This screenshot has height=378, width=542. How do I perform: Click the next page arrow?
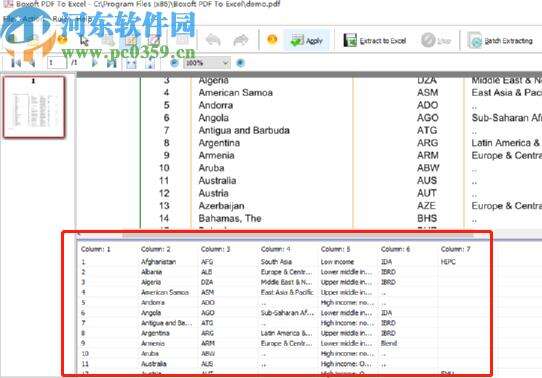tap(94, 63)
